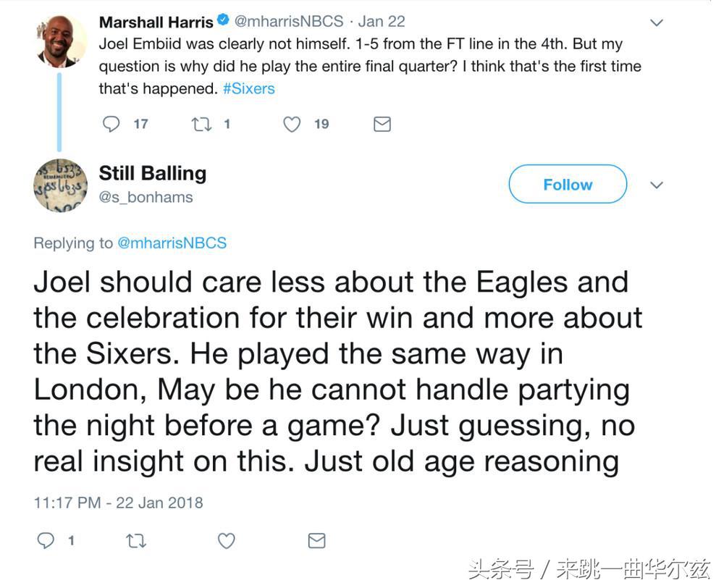Click the heart icon on Still Balling's reply
Image resolution: width=724 pixels, height=588 pixels.
[225, 539]
